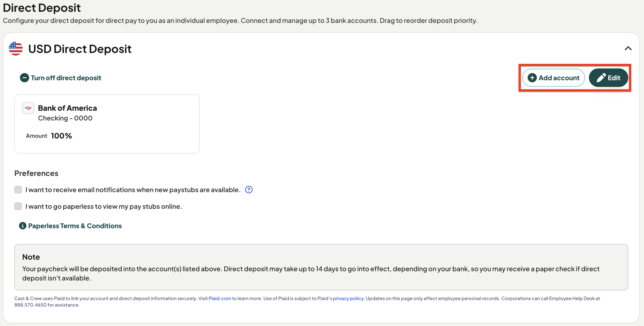Click the info icon beside Paperless Terms
The width and height of the screenshot is (644, 326).
pos(22,226)
